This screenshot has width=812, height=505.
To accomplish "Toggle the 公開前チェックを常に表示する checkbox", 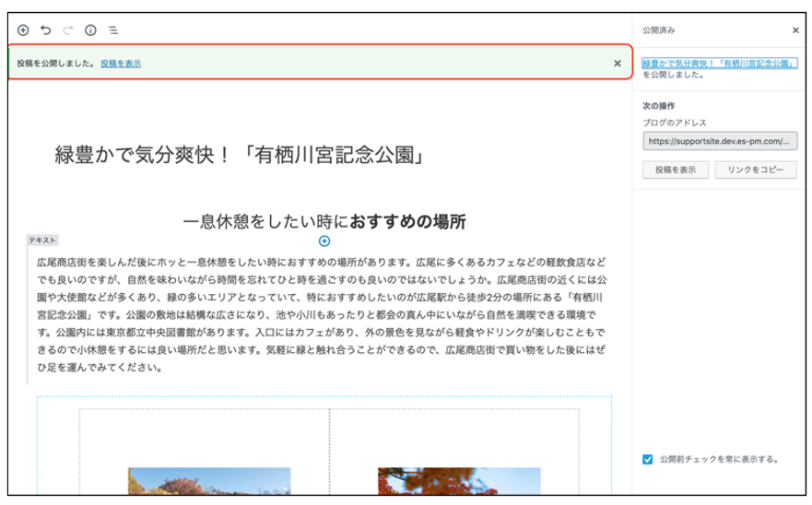I will pyautogui.click(x=648, y=459).
